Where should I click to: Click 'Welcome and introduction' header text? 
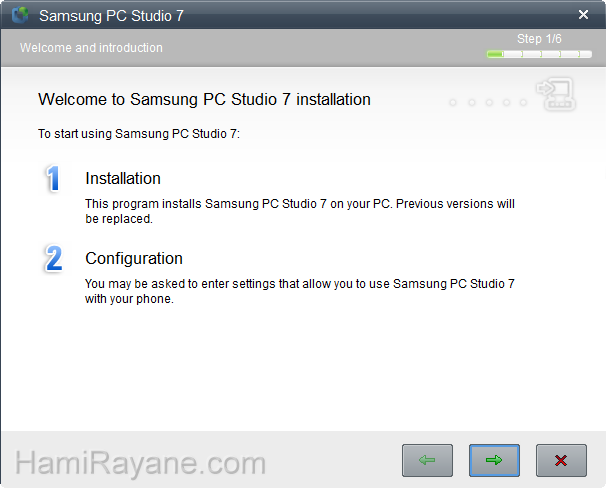(91, 48)
